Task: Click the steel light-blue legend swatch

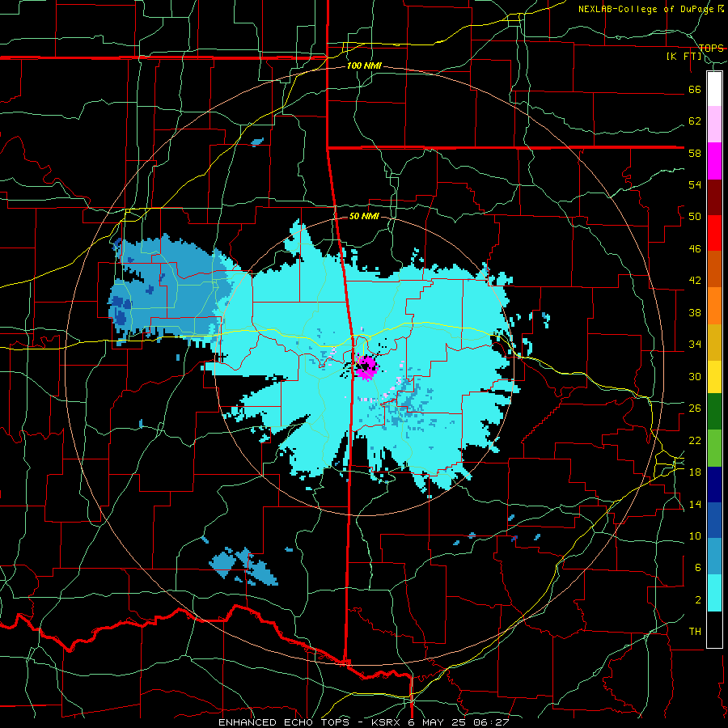Action: coord(714,556)
